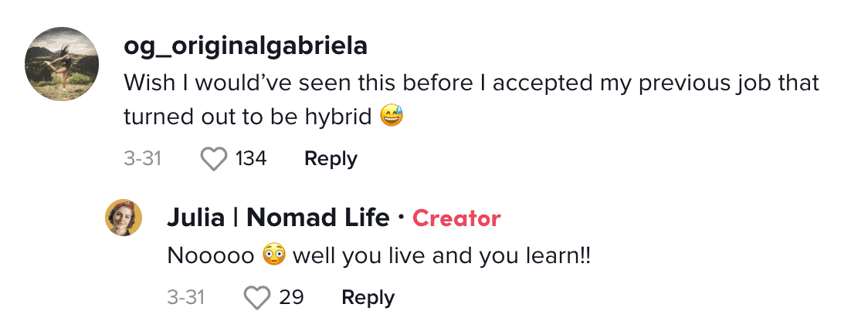868x321 pixels.
Task: Like og_originalgabriela's comment with the heart icon
Action: tap(214, 160)
